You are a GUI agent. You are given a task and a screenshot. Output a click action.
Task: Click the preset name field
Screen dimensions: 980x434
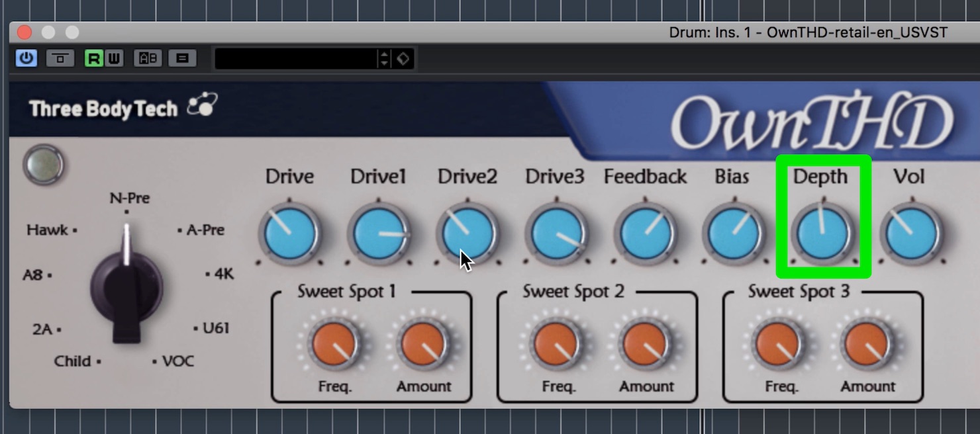(295, 58)
